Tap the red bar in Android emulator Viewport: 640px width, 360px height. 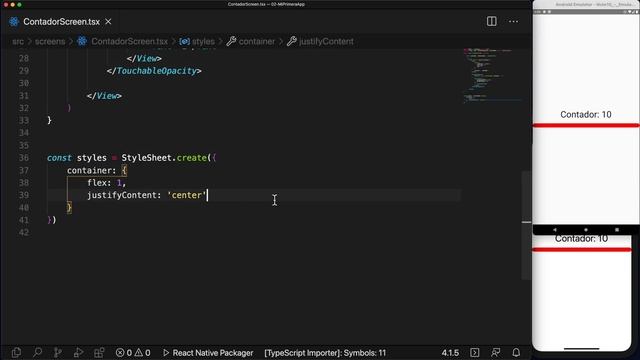pyautogui.click(x=586, y=125)
